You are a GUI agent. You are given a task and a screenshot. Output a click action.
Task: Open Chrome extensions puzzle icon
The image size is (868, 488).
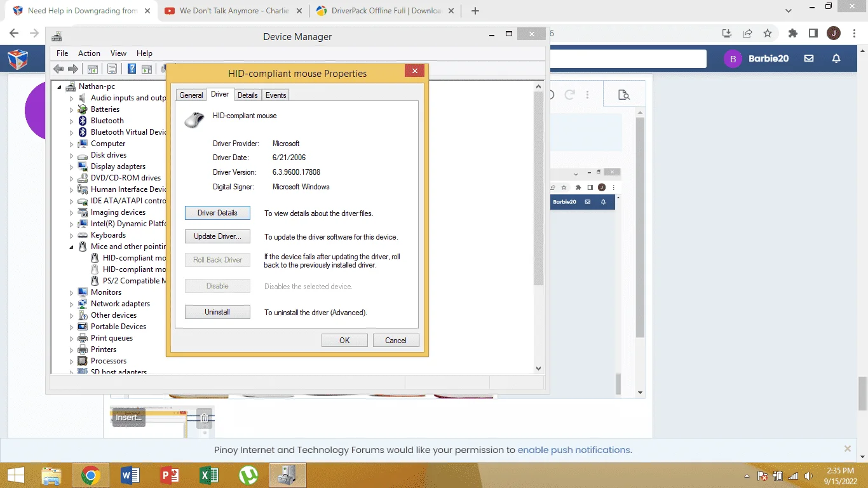[792, 33]
